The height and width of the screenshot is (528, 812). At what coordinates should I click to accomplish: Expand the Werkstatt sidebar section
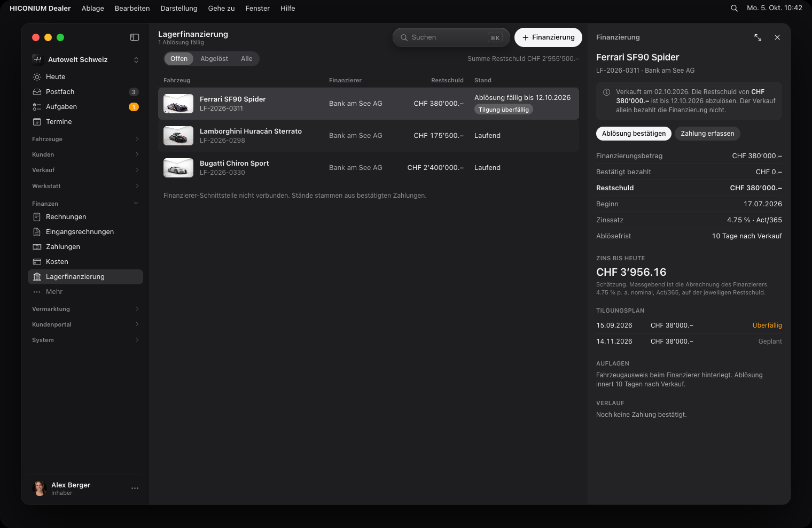point(85,186)
